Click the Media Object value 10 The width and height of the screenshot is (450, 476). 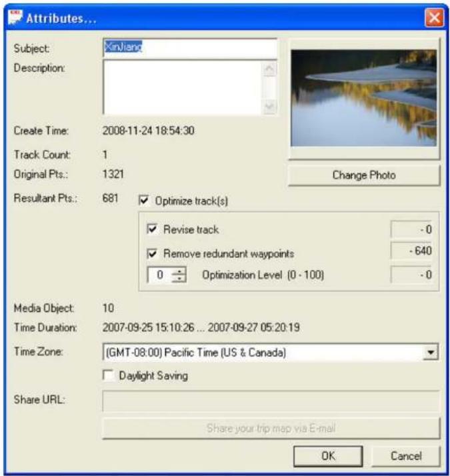[x=108, y=308]
